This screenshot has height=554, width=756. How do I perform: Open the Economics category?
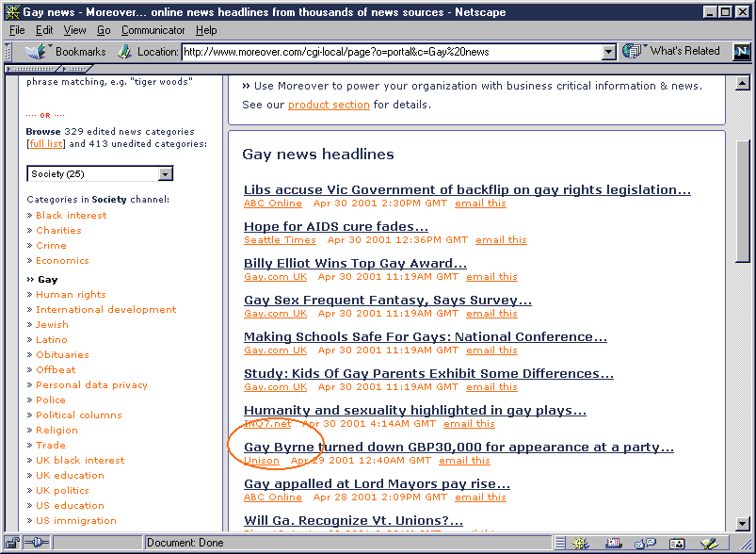62,261
